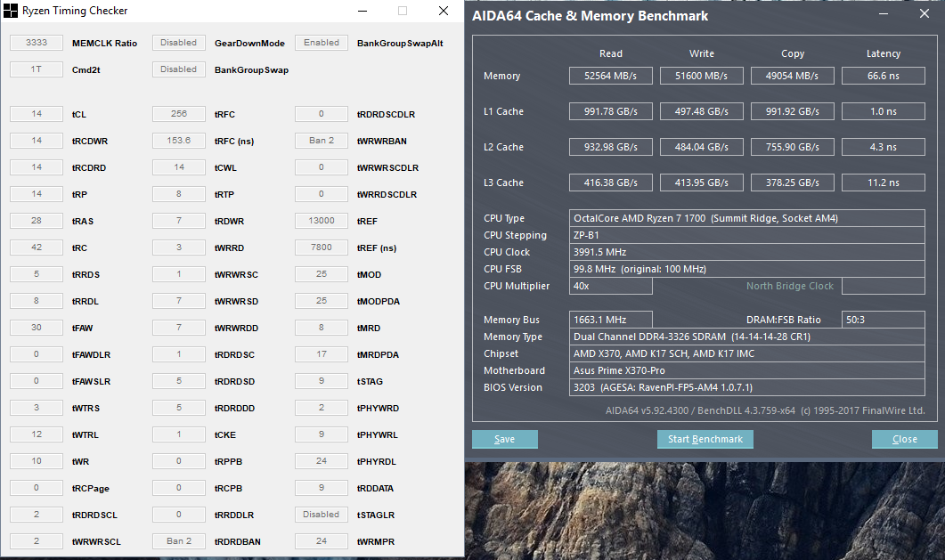The width and height of the screenshot is (945, 560).
Task: Select the tPHYRDL value field
Action: 322,461
